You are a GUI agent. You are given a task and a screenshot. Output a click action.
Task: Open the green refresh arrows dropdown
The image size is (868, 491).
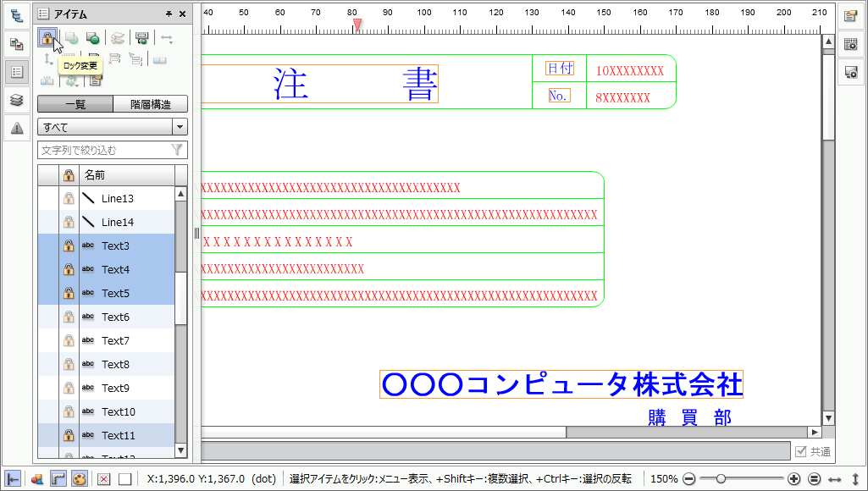(72, 80)
